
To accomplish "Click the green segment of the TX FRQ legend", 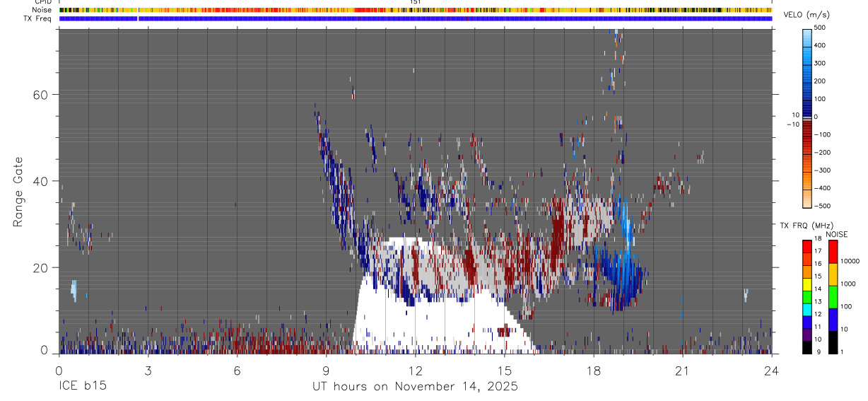I will [x=807, y=297].
